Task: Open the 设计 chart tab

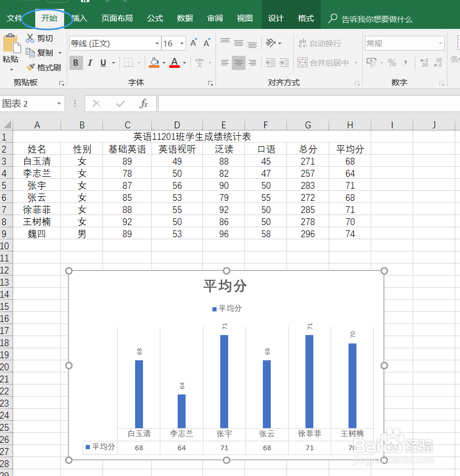Action: (x=275, y=17)
